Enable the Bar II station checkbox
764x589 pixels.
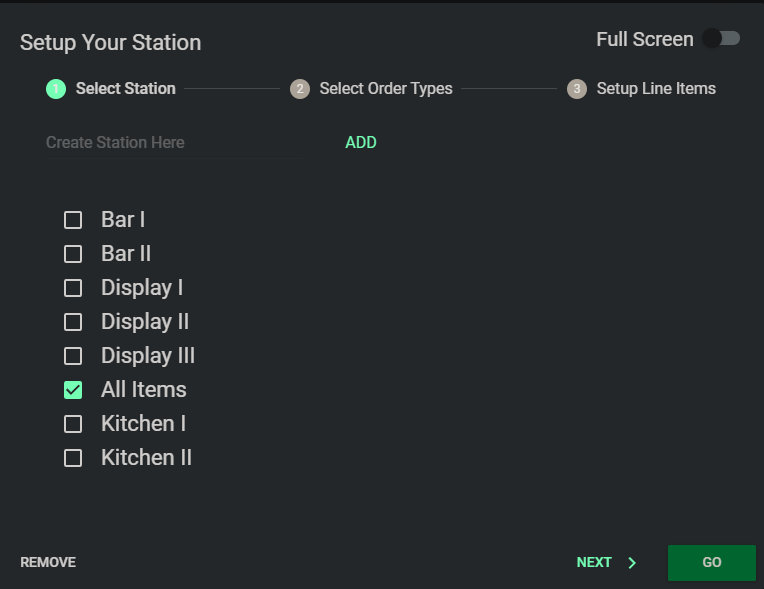point(73,254)
